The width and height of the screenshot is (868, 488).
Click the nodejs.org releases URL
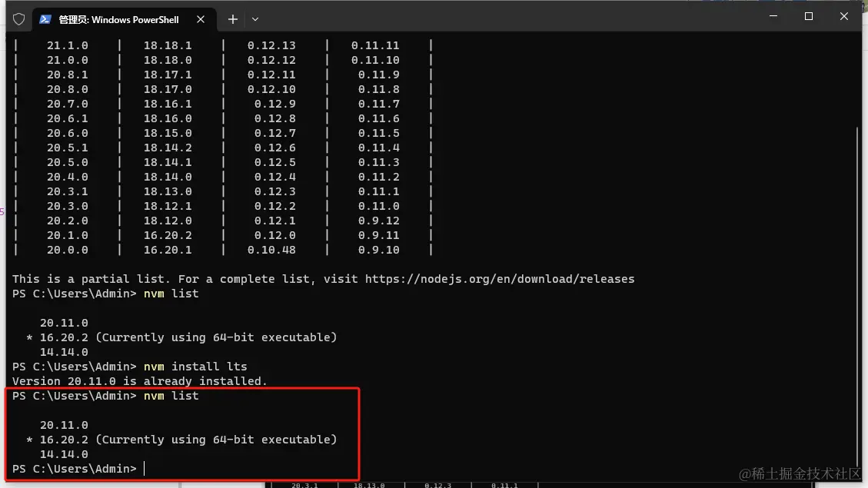coord(500,279)
